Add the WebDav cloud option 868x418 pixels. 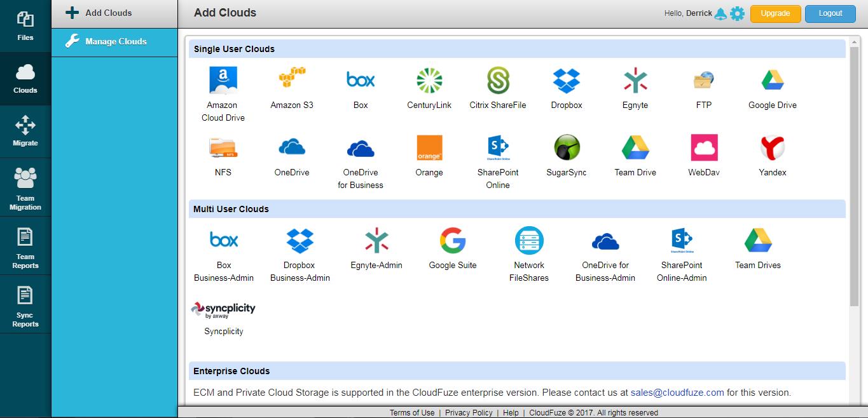703,149
